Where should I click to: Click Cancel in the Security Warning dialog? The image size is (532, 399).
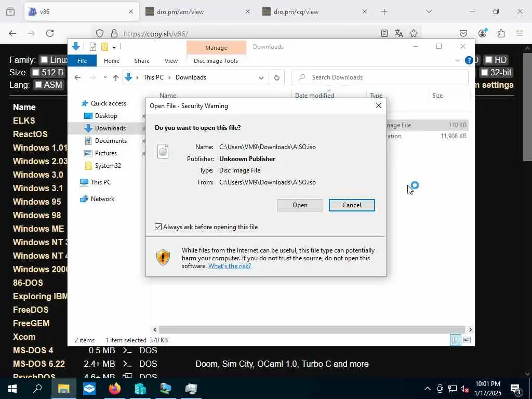pyautogui.click(x=352, y=205)
